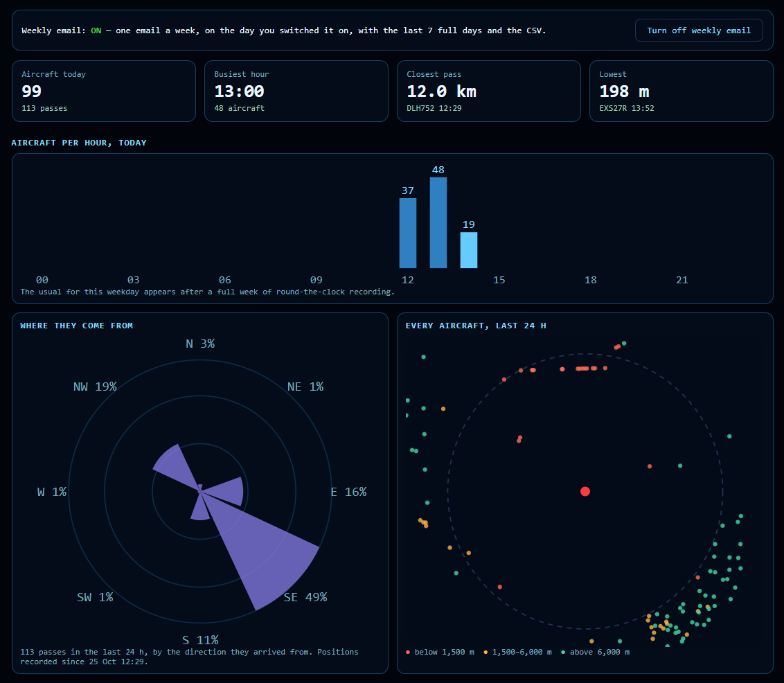
Task: Open the Aircraft today card showing 99
Action: coord(104,91)
